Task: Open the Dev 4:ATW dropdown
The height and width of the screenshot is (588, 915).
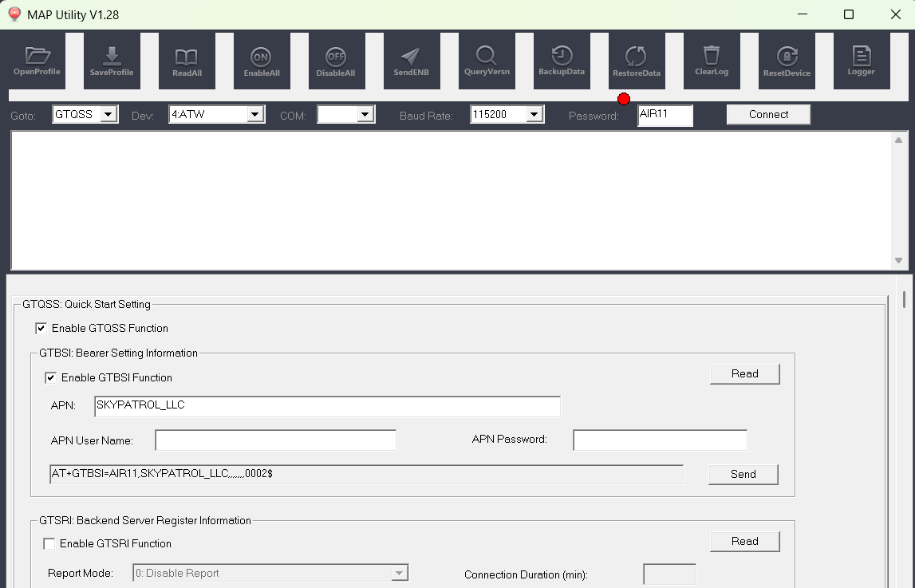Action: [254, 114]
